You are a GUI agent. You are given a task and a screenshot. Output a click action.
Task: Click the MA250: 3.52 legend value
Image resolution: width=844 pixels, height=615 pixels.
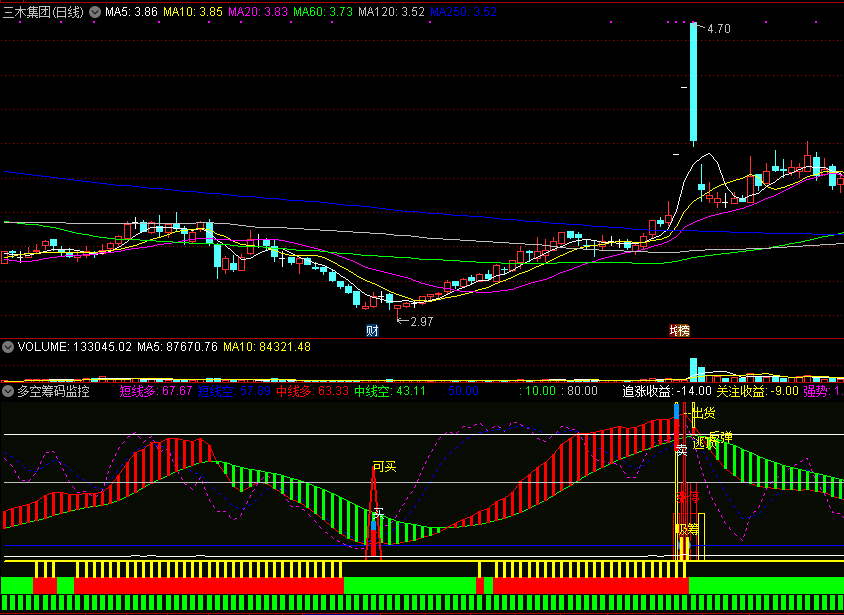point(463,12)
